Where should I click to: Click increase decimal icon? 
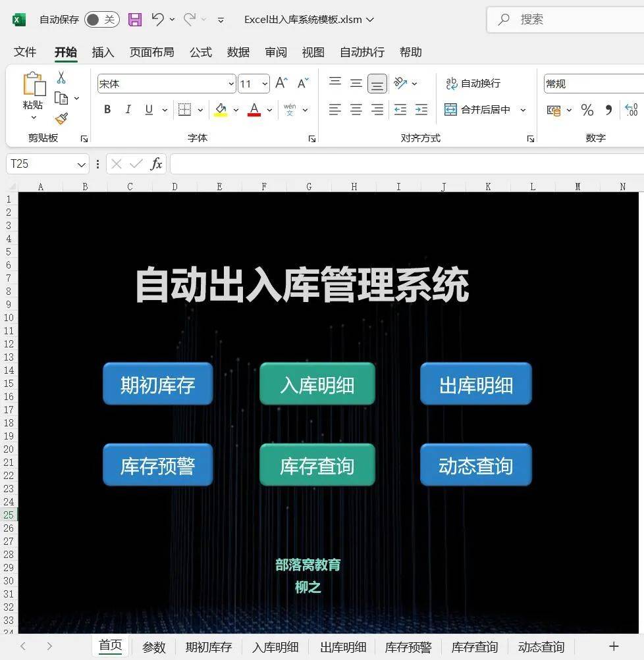(631, 111)
